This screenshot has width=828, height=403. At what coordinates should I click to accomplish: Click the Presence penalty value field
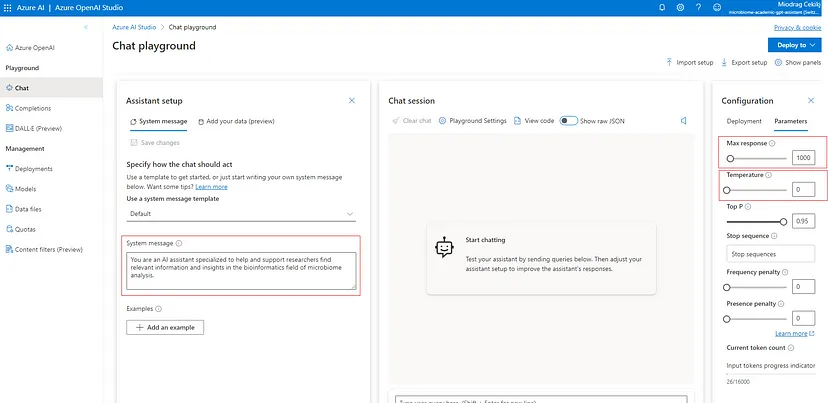point(803,318)
